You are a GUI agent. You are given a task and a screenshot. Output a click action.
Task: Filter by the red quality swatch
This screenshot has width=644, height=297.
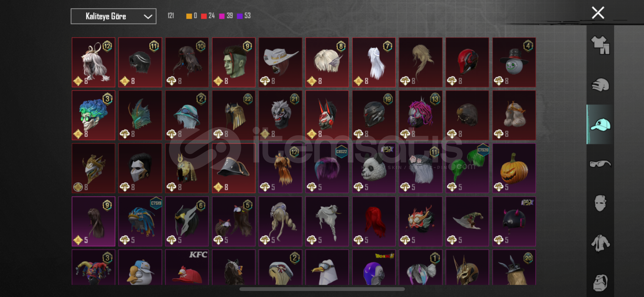(204, 16)
